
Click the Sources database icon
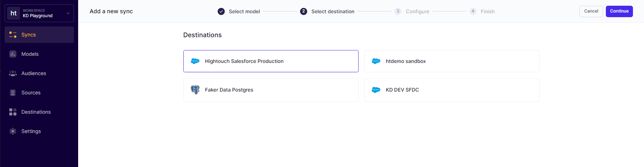(x=13, y=93)
